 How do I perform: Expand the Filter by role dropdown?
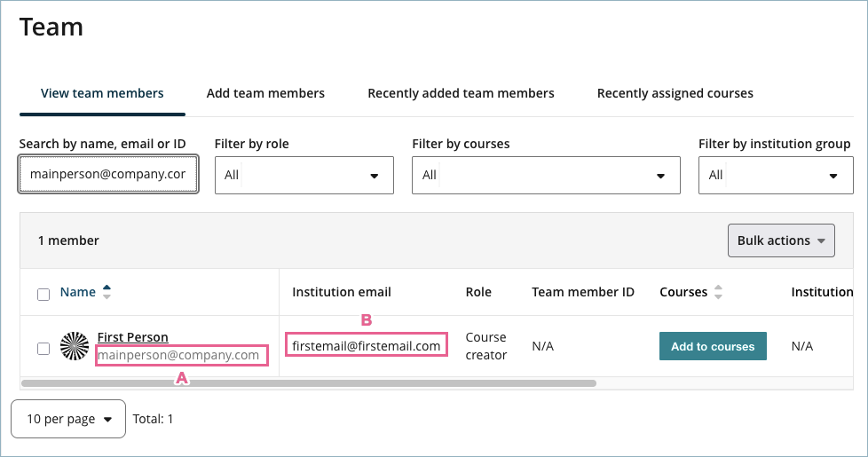(304, 176)
